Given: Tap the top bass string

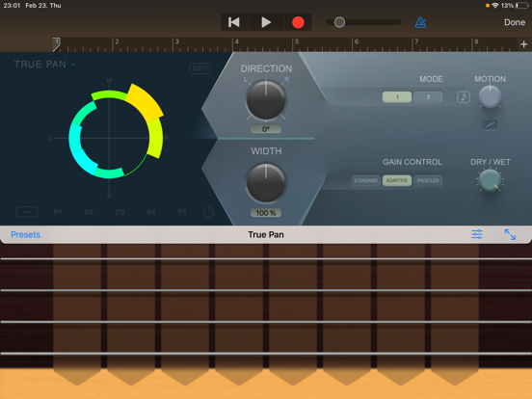Looking at the screenshot, I should coord(266,259).
